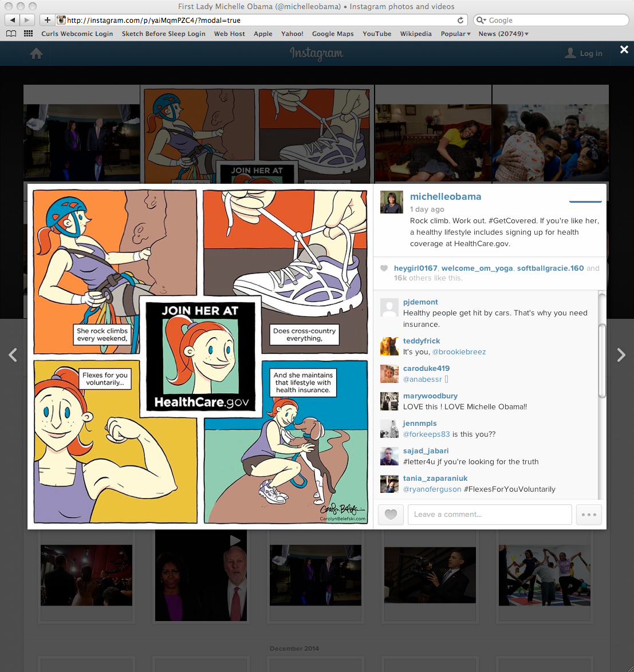Click sajad_jabari comment avatar

point(389,456)
